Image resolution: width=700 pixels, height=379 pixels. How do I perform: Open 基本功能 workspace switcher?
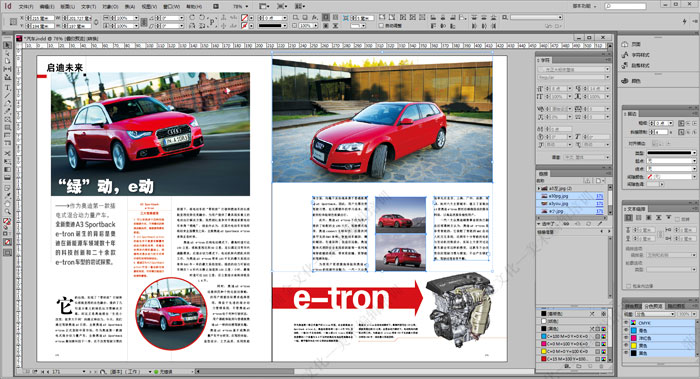coord(584,6)
